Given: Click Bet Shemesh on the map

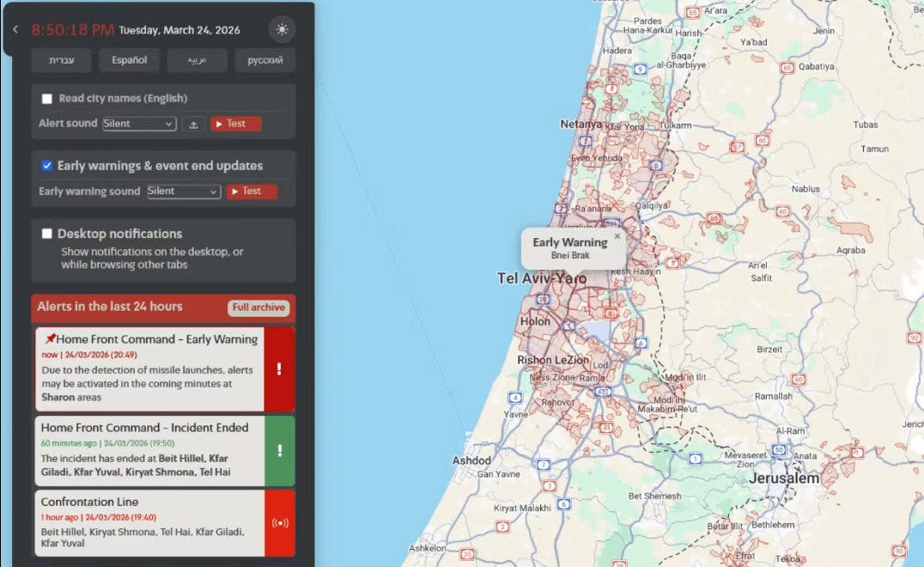Looking at the screenshot, I should point(654,496).
